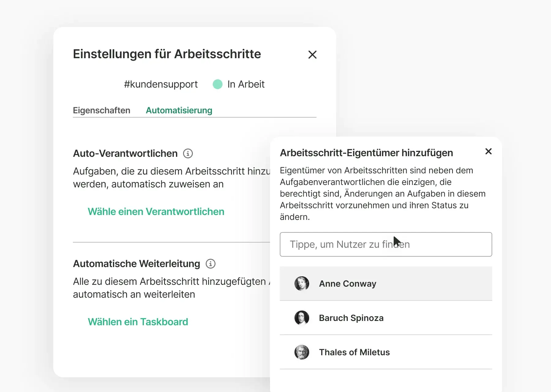Click the In Arbeit status text
Image resolution: width=551 pixels, height=392 pixels.
246,84
